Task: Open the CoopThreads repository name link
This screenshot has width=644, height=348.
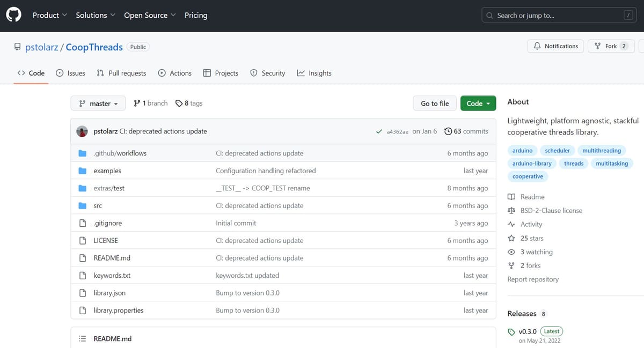Action: (94, 47)
